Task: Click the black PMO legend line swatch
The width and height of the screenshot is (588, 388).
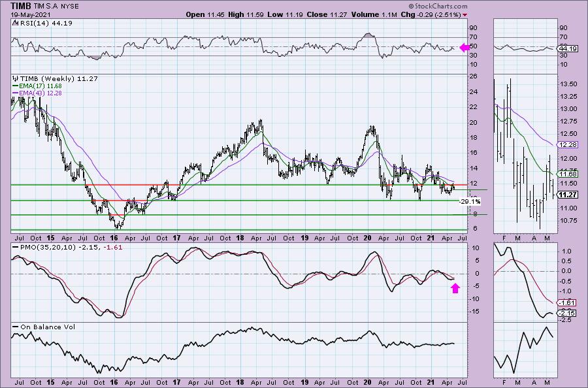Action: [16, 248]
